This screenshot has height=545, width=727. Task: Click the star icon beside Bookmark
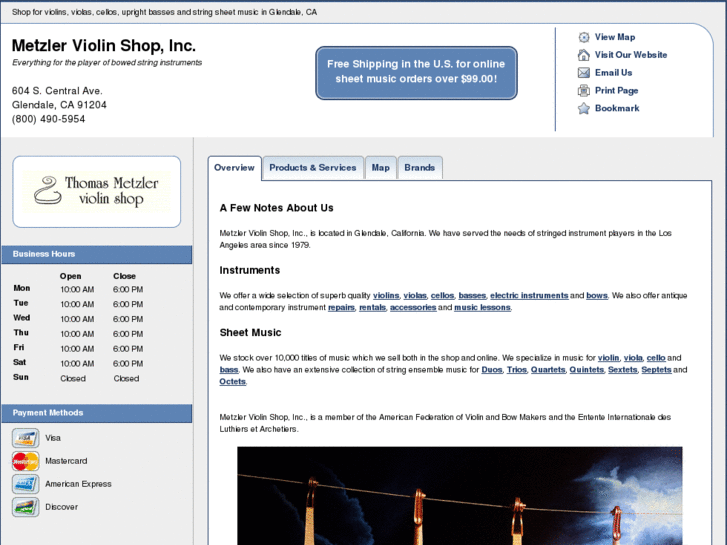(584, 109)
